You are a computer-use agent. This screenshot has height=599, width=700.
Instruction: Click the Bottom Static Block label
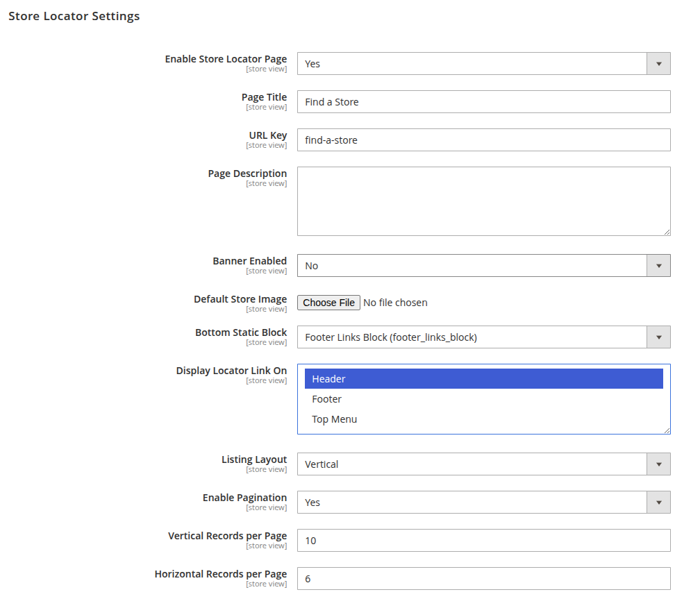tap(241, 332)
